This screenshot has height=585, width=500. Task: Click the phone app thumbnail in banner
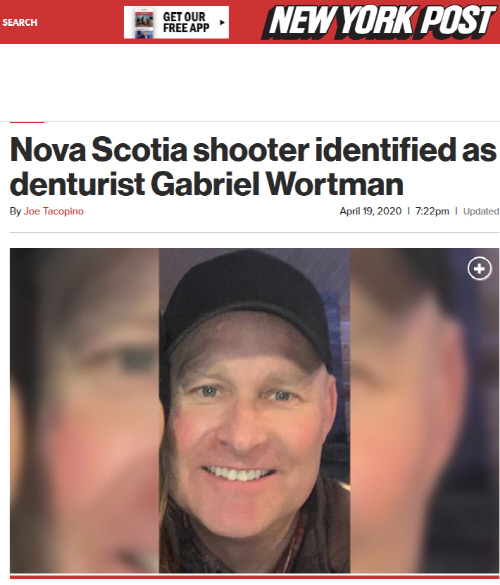144,22
